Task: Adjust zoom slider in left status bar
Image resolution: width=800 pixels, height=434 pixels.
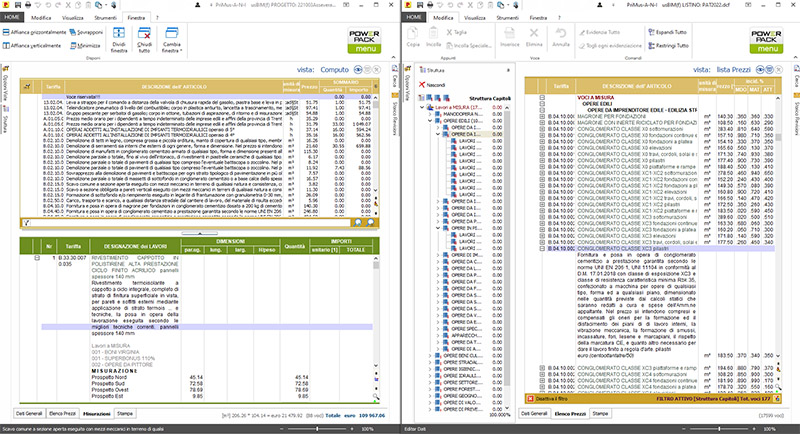Action: coord(316,429)
